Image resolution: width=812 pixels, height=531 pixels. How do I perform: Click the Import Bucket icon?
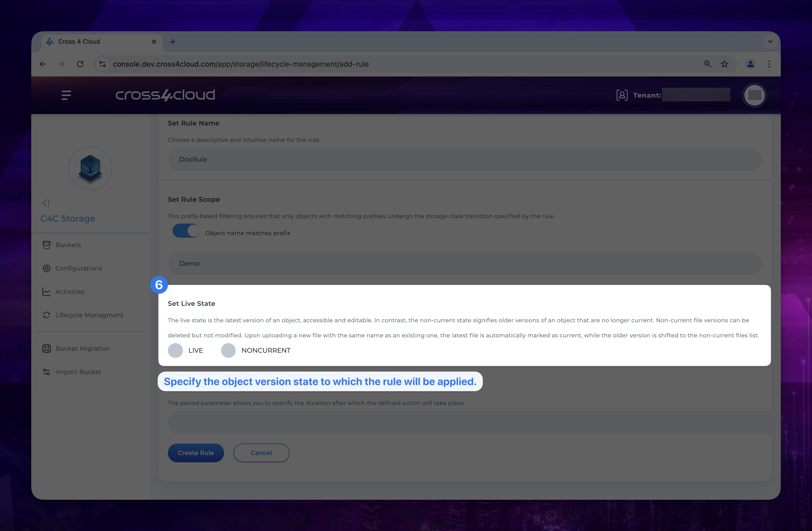pyautogui.click(x=46, y=372)
